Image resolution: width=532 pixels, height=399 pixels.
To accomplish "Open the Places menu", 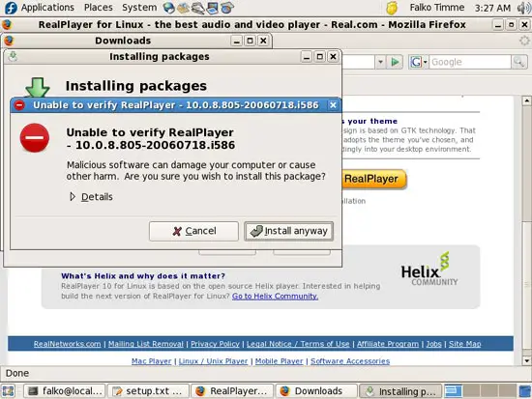I will coord(99,8).
